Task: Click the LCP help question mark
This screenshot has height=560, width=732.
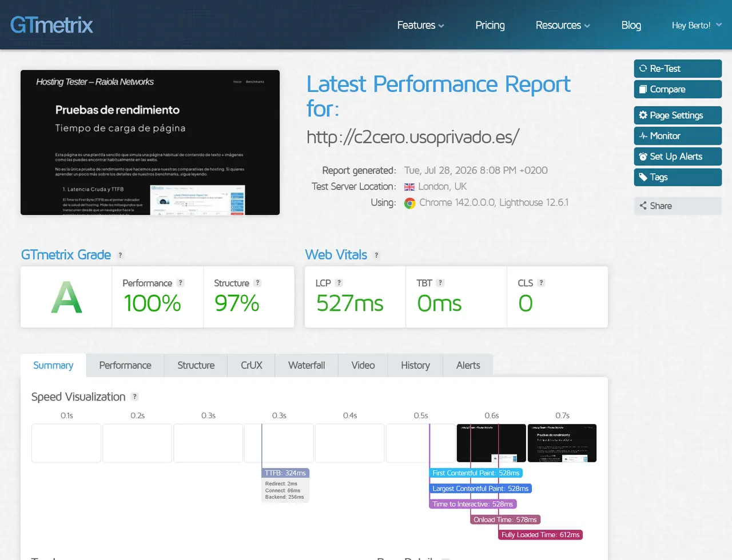Action: pyautogui.click(x=339, y=283)
